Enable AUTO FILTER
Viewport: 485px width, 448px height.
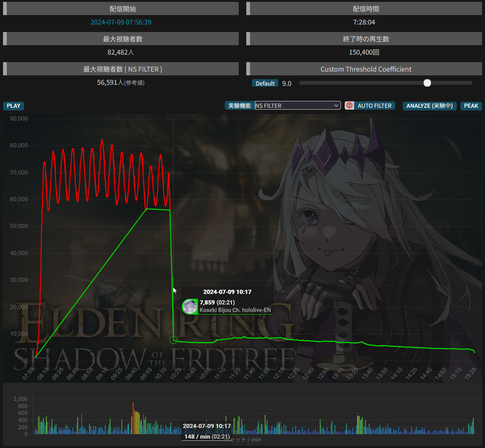374,106
